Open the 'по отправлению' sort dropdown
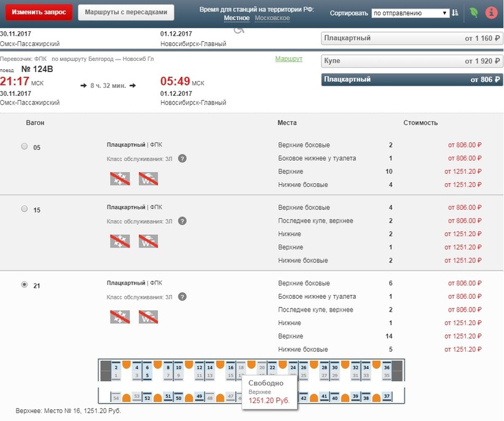504x421 pixels. 411,13
